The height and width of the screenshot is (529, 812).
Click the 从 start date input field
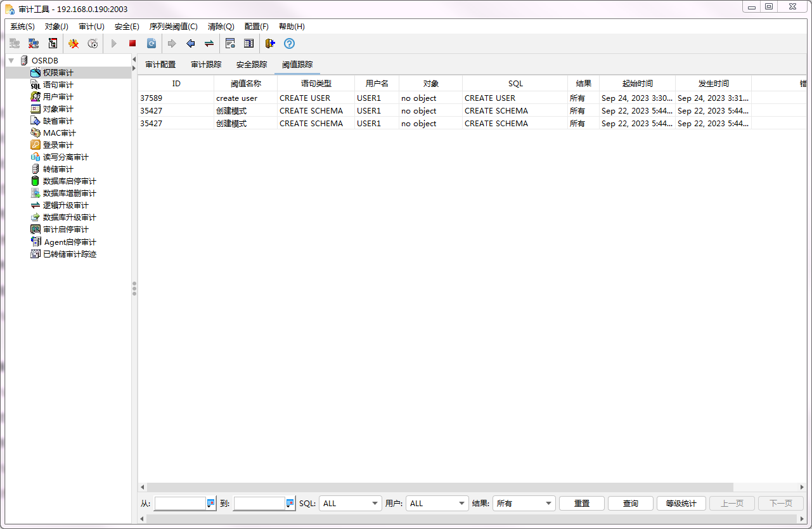[x=180, y=504]
